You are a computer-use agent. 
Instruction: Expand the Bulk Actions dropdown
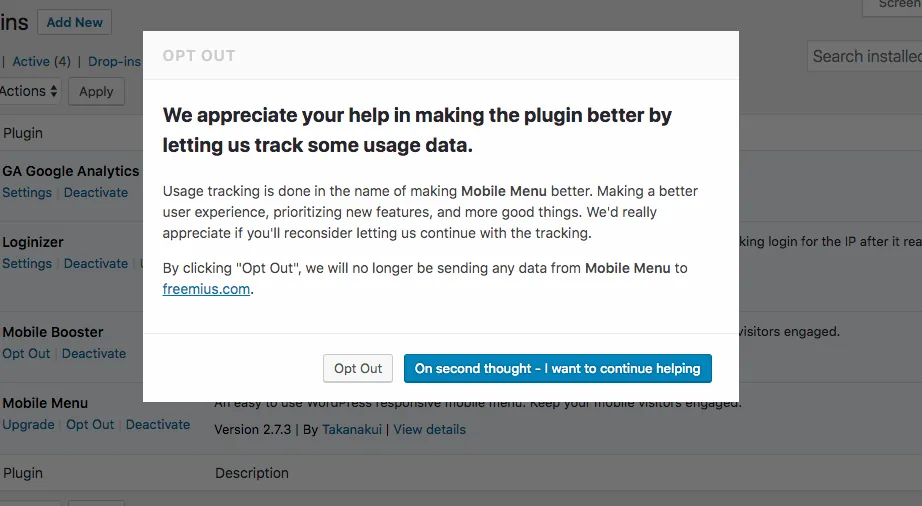tap(29, 91)
